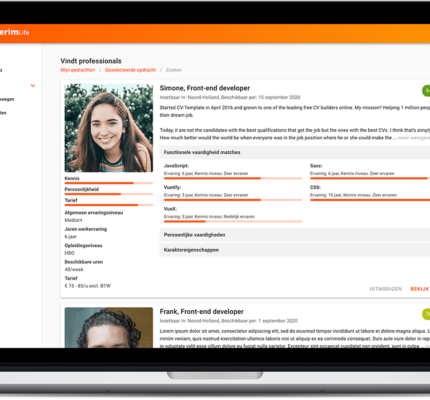Open Frank's profile photo
Screen dimensions: 430x400
click(109, 328)
